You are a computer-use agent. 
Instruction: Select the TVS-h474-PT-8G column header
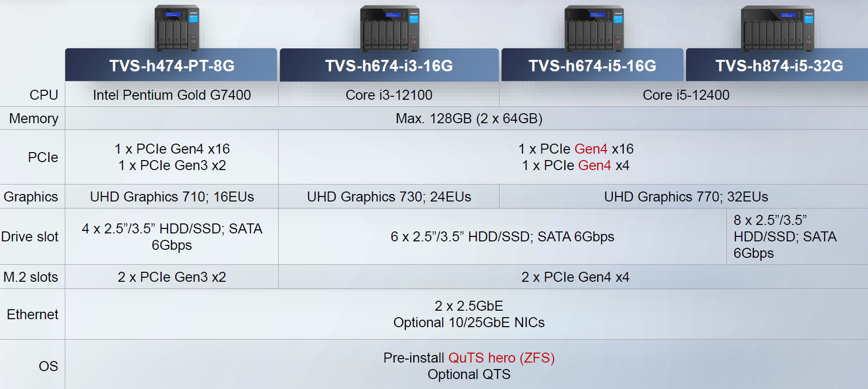point(172,65)
